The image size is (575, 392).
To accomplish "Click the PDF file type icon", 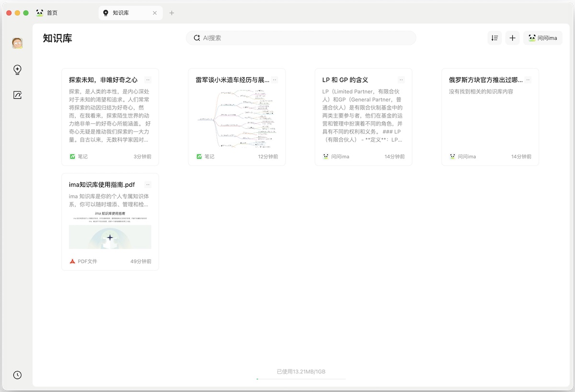I will point(72,261).
